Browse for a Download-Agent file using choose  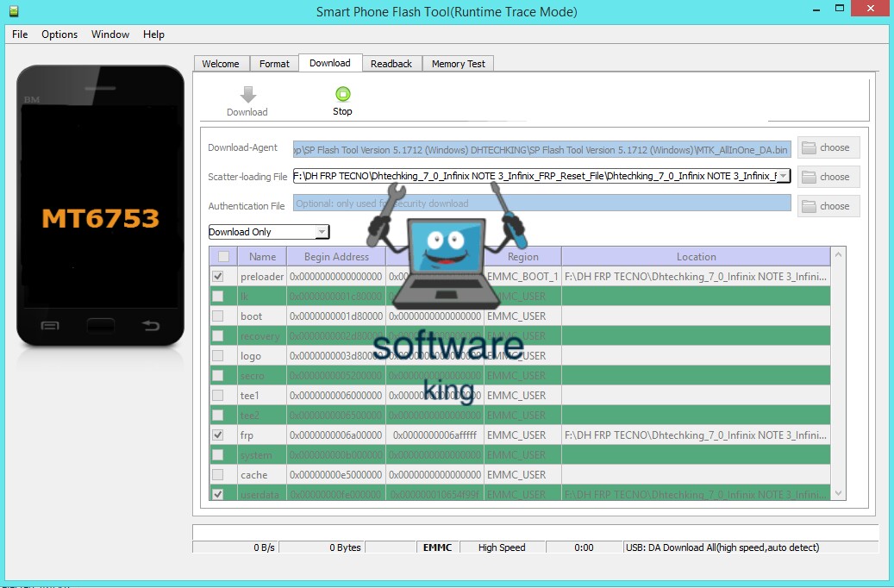827,147
